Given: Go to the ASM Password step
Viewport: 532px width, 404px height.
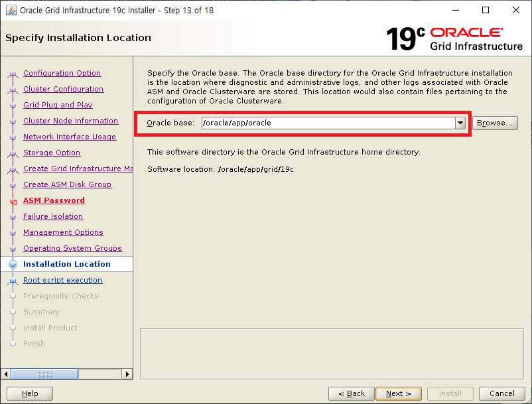Looking at the screenshot, I should [54, 200].
